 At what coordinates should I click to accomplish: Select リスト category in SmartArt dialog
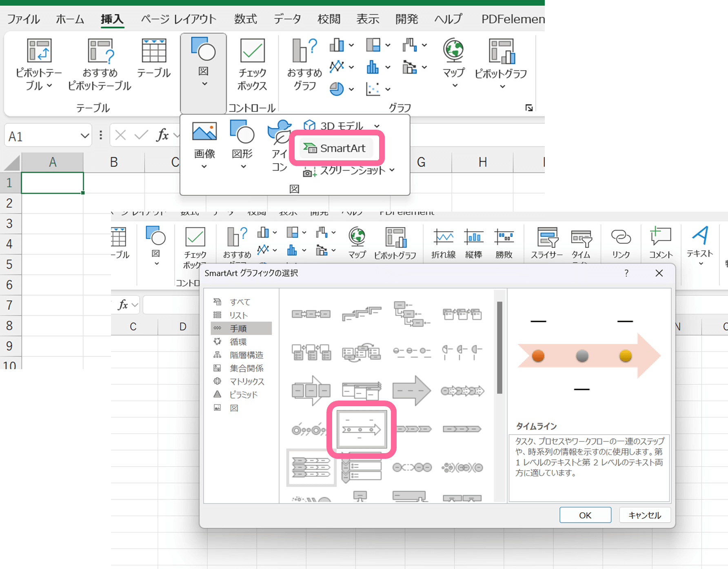(x=241, y=315)
